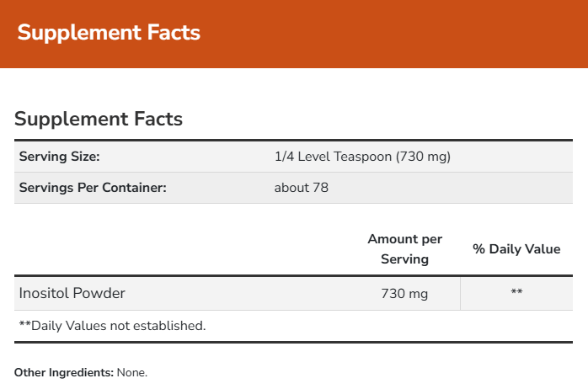Click the "1/4 Level Teaspoon (730 mg)" value
Viewport: 588px width, 389px height.
pyautogui.click(x=362, y=157)
